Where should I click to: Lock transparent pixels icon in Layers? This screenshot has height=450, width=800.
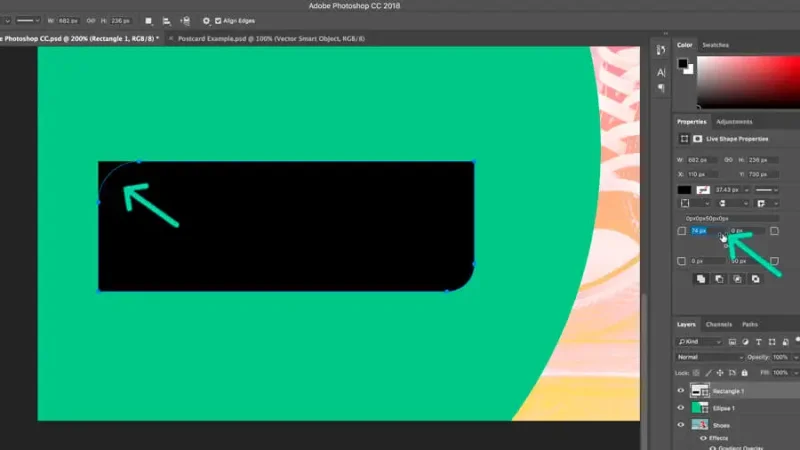click(x=696, y=373)
